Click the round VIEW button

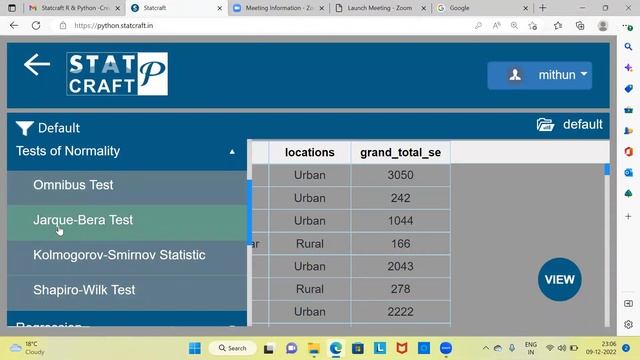pos(560,280)
